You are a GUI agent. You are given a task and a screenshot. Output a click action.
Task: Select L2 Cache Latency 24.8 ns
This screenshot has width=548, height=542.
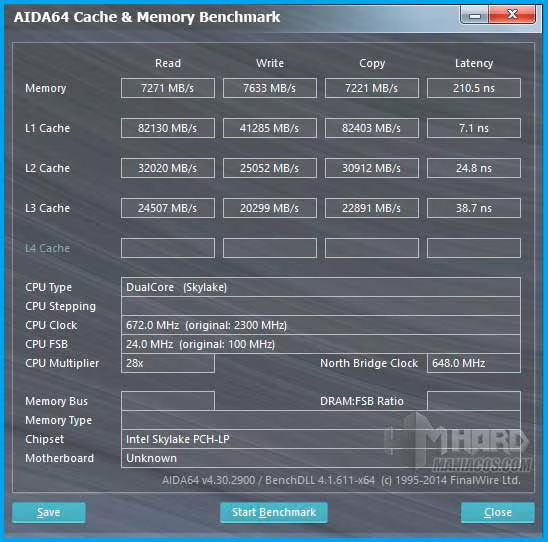tap(474, 168)
